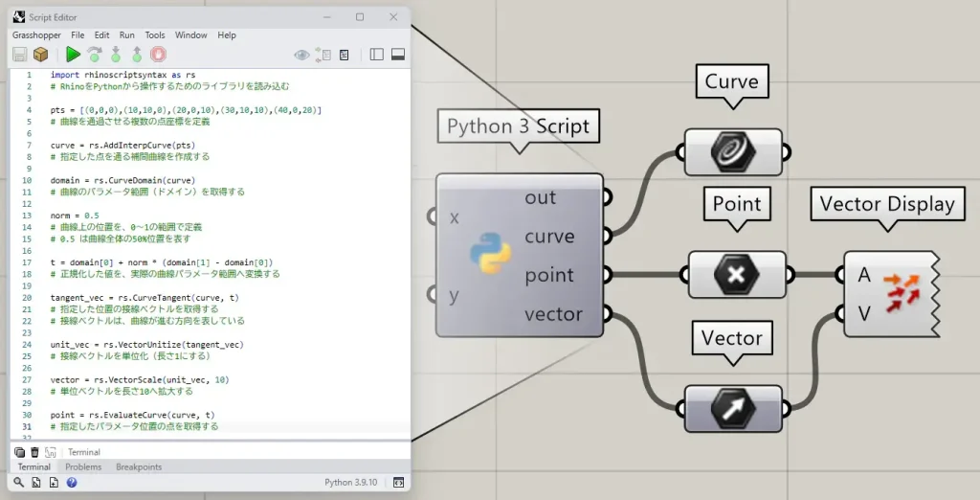This screenshot has width=980, height=500.
Task: Click the Python 3.9.10 version label
Action: coord(350,483)
